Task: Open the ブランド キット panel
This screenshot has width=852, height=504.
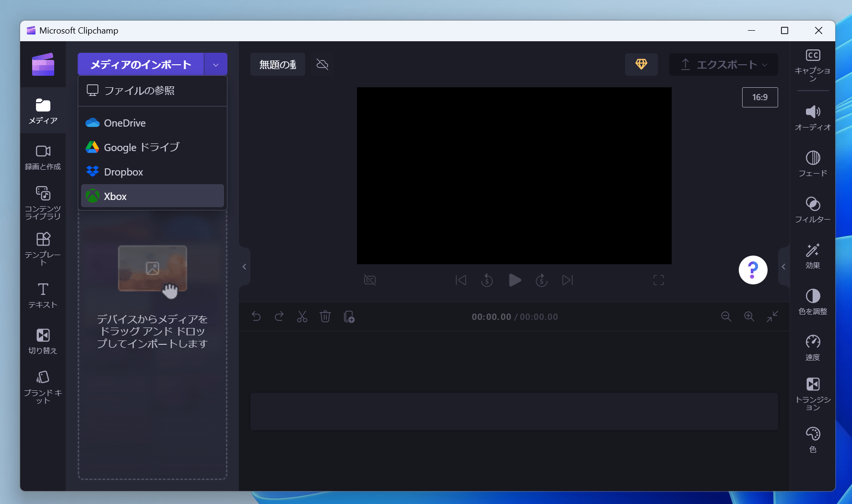Action: [x=43, y=387]
